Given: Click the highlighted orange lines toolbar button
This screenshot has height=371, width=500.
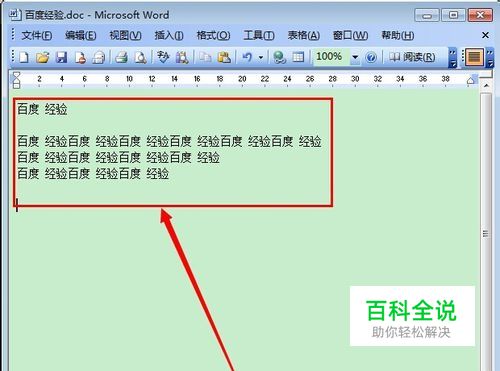Looking at the screenshot, I should (474, 57).
